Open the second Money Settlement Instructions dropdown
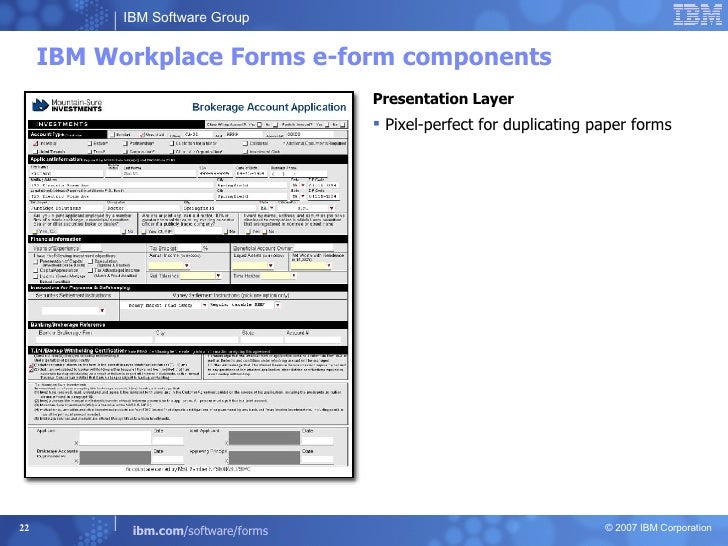The height and width of the screenshot is (546, 728). coord(245,305)
